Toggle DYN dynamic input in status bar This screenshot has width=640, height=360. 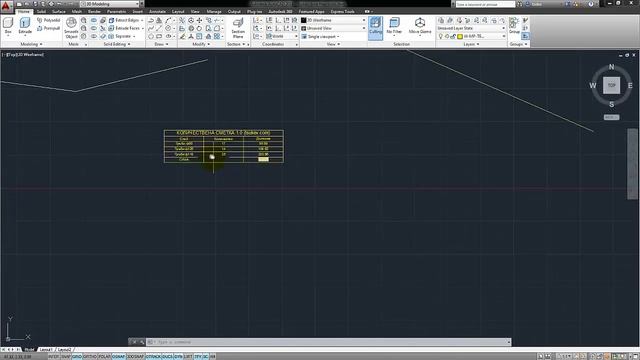pyautogui.click(x=178, y=356)
